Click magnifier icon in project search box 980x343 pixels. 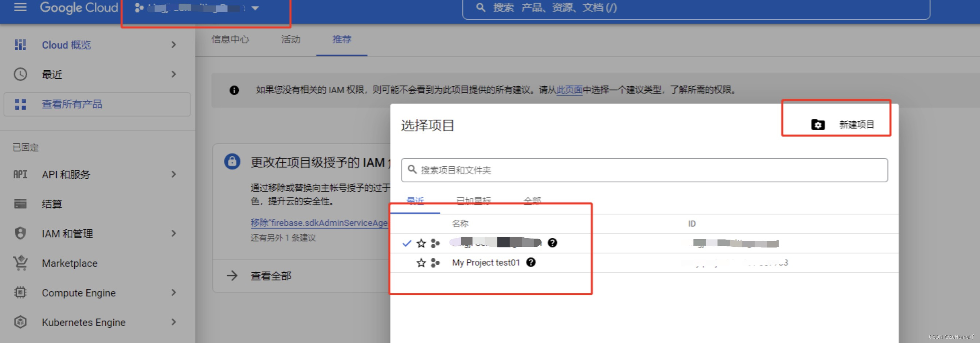coord(412,169)
